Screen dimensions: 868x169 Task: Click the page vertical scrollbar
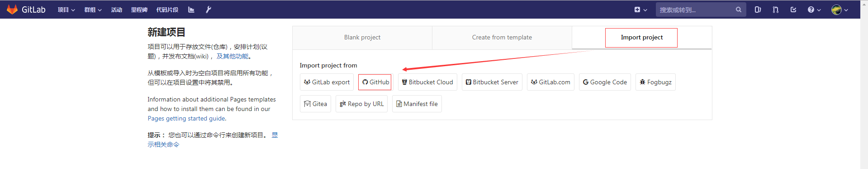[864, 84]
